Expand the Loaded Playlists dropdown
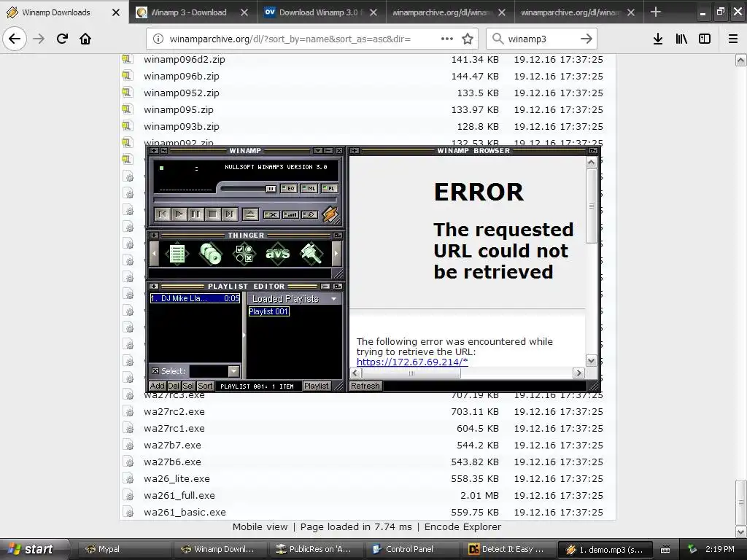 coord(333,298)
